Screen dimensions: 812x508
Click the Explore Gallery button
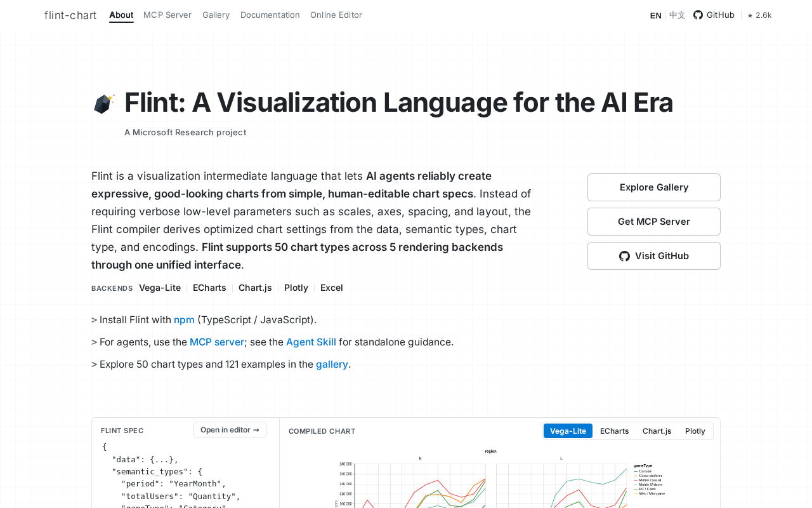[654, 187]
